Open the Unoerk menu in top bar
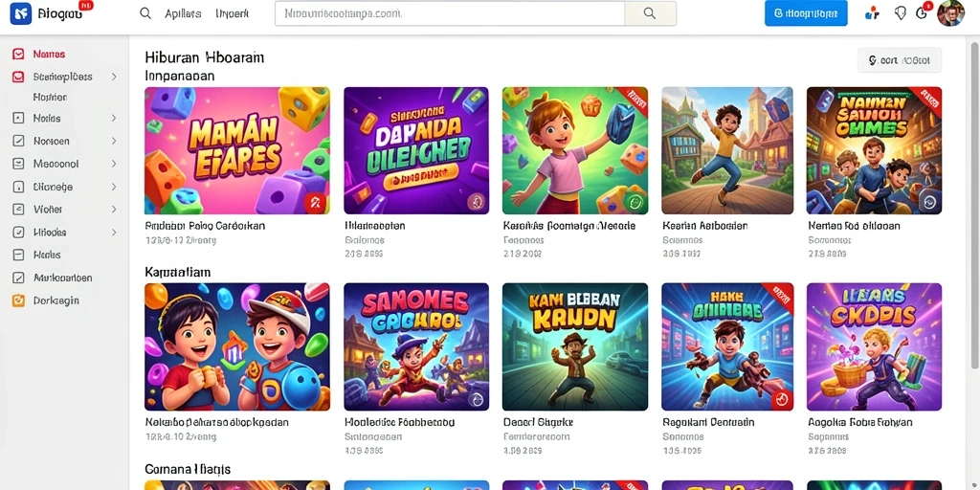980x490 pixels. point(232,13)
